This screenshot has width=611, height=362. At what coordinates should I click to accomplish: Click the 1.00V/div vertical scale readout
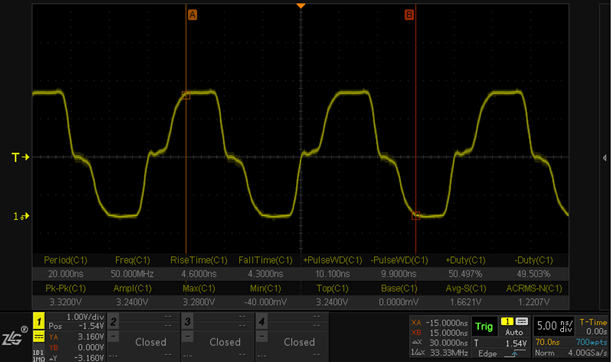click(x=85, y=317)
